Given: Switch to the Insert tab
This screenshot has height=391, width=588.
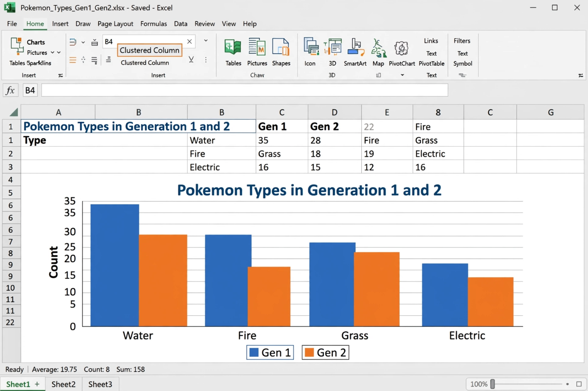Looking at the screenshot, I should pyautogui.click(x=60, y=24).
